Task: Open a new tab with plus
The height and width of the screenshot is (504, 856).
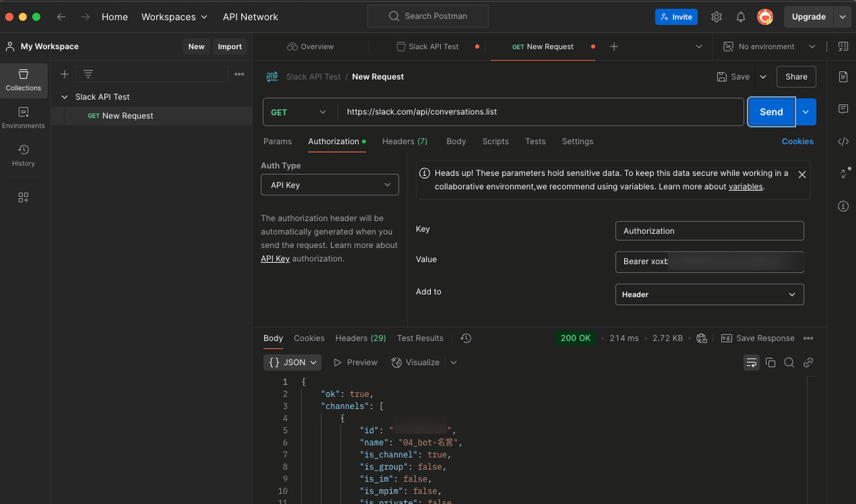Action: (614, 46)
